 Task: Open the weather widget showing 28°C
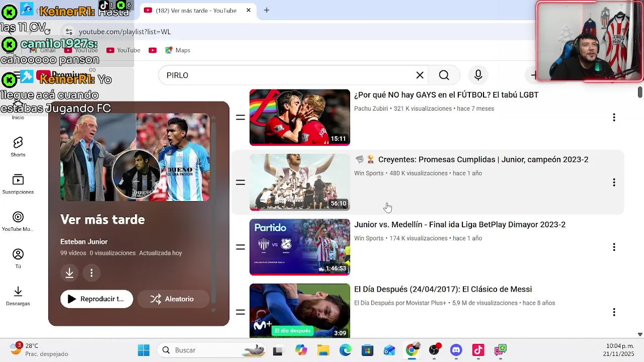pos(39,350)
